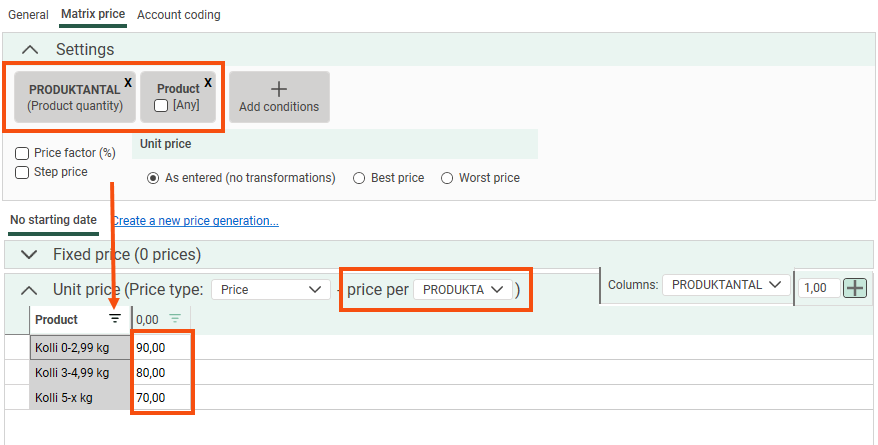The image size is (878, 445).
Task: Switch to the Account coding tab
Action: 179,15
